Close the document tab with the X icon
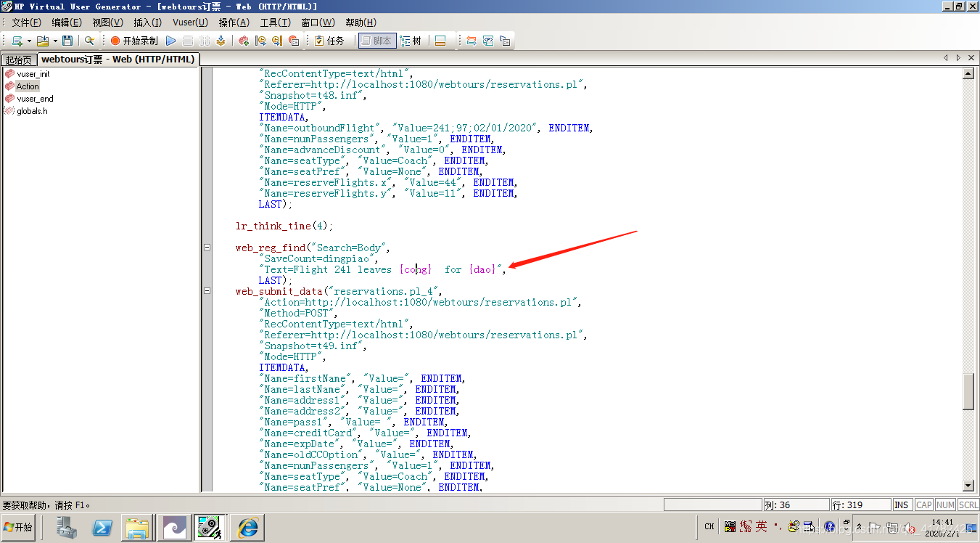The image size is (980, 543). (x=972, y=58)
